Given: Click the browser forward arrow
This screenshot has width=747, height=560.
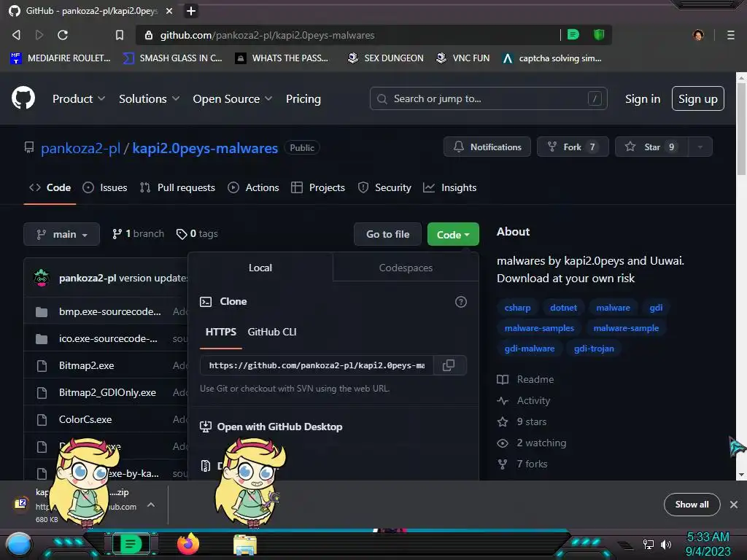Looking at the screenshot, I should click(x=39, y=35).
